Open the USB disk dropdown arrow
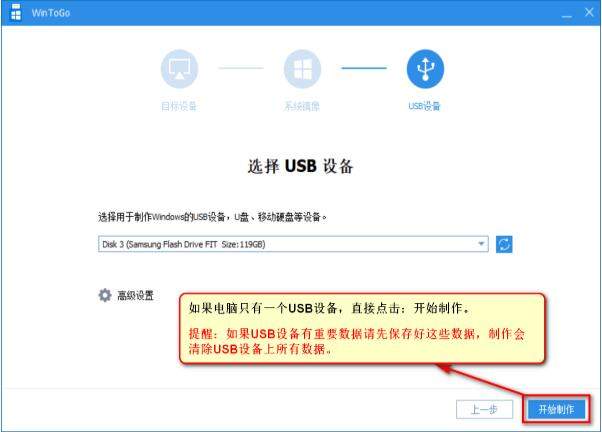This screenshot has width=602, height=432. pyautogui.click(x=481, y=244)
